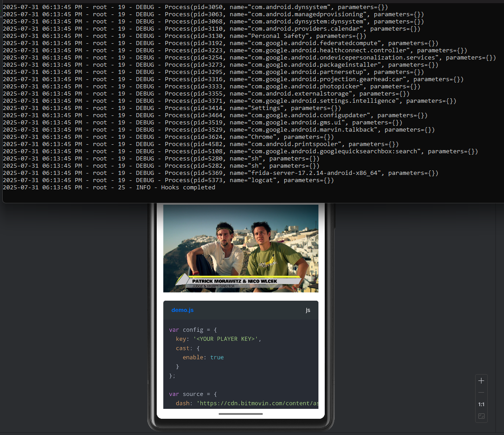Click the dash cdn.bitmovin.com URL string
Screen dimensions: 504x435
259,403
